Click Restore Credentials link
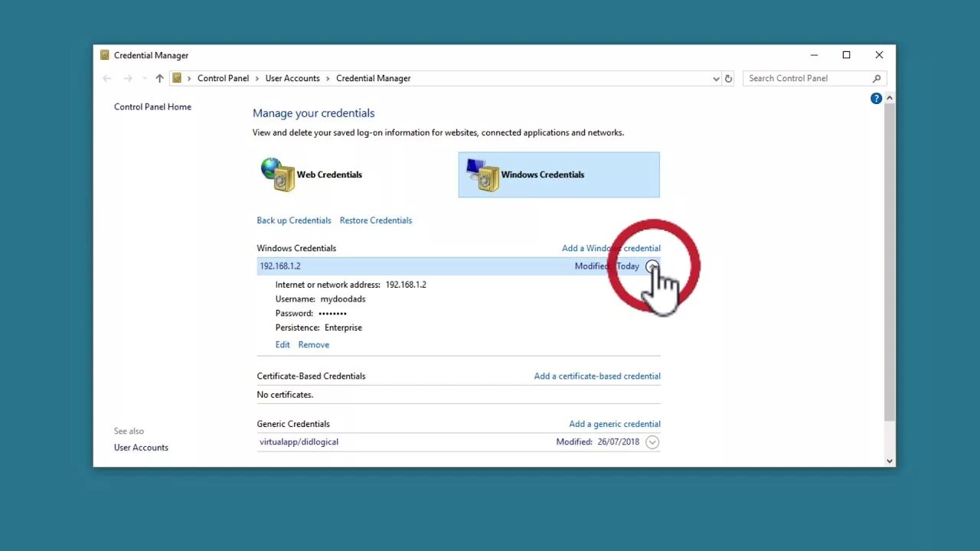The image size is (980, 551). pyautogui.click(x=376, y=220)
